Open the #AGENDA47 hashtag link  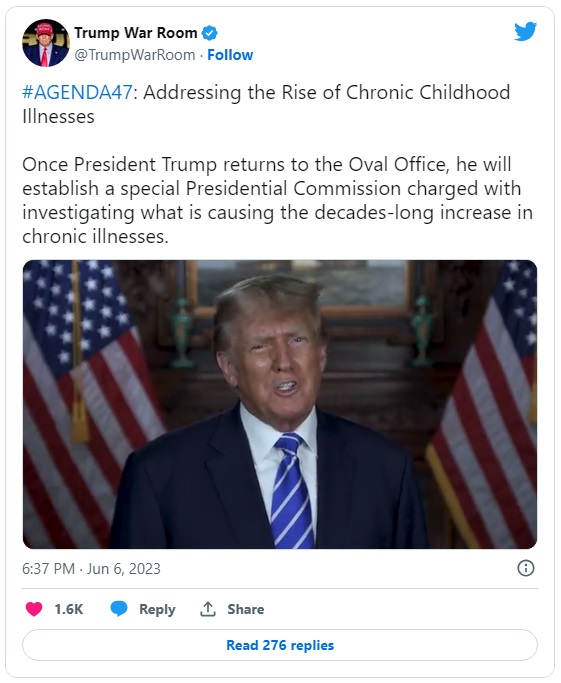tap(78, 92)
